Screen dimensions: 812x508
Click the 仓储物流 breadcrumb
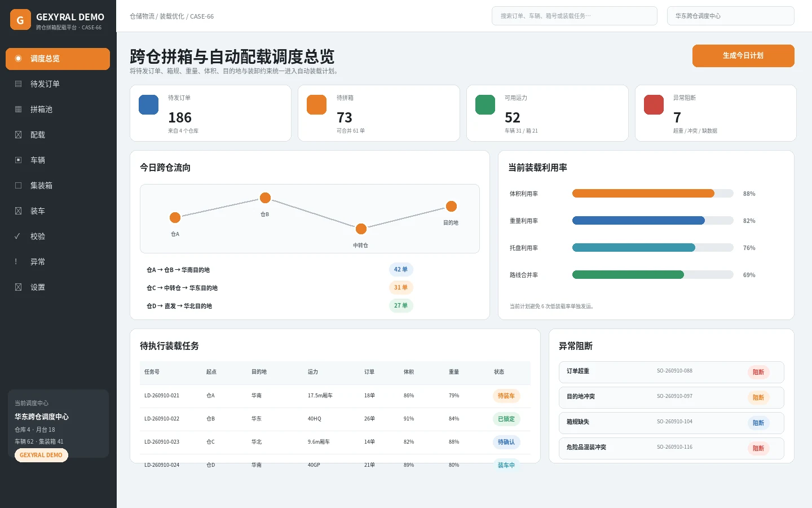point(142,16)
